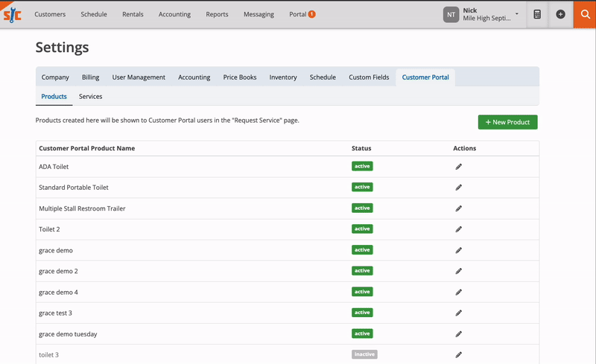Edit the Standard Portable Toilet pencil icon
The height and width of the screenshot is (364, 596).
459,188
